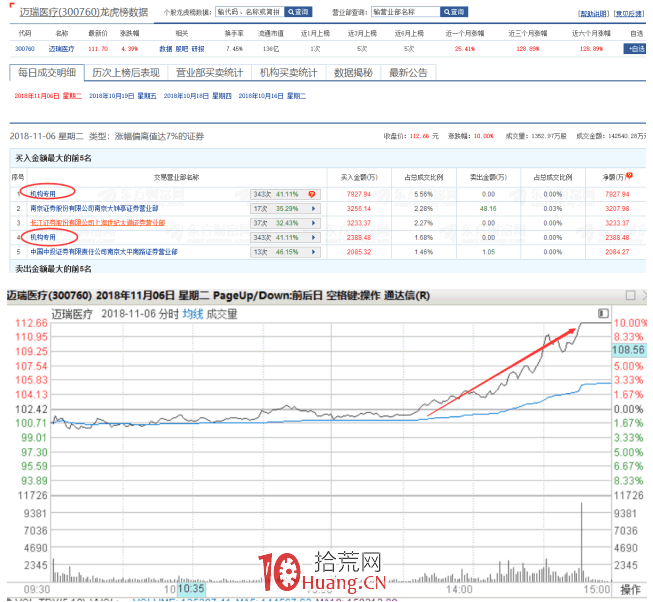653x602 pixels.
Task: Click the +自选 button
Action: pyautogui.click(x=635, y=49)
